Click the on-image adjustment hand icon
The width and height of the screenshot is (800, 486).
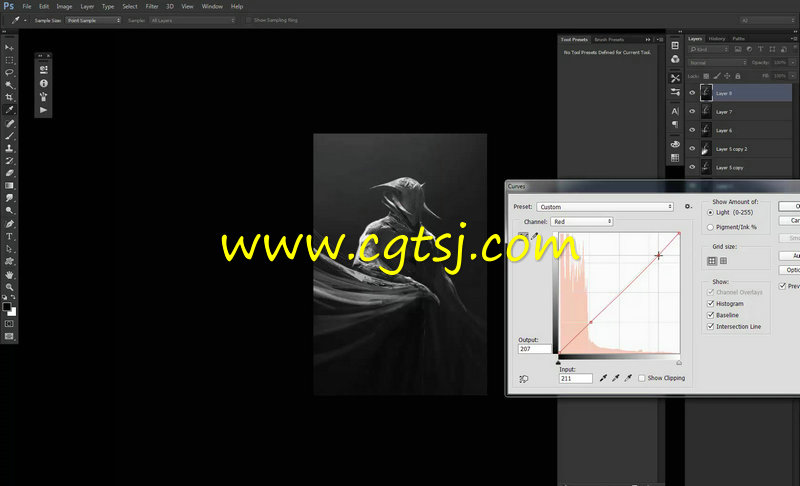pyautogui.click(x=523, y=379)
